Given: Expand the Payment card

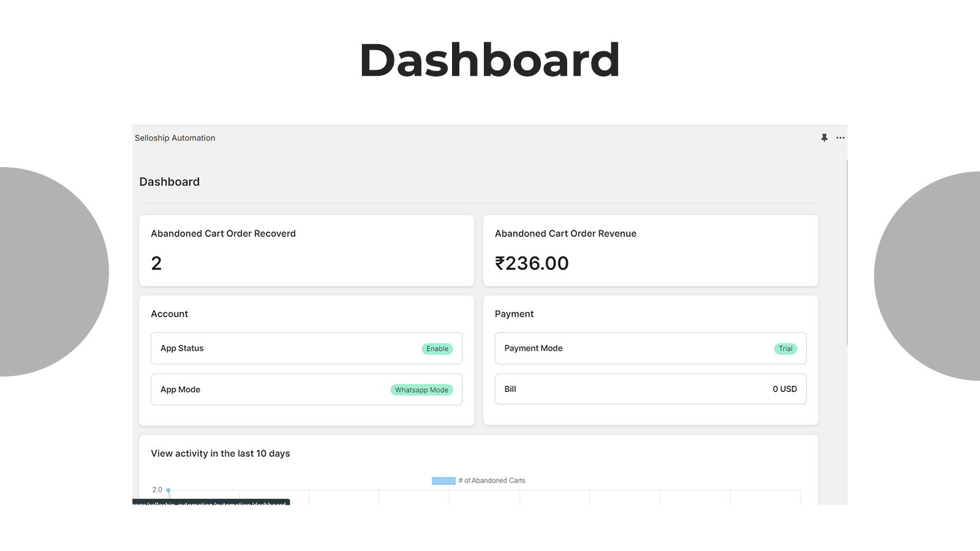Looking at the screenshot, I should (514, 313).
